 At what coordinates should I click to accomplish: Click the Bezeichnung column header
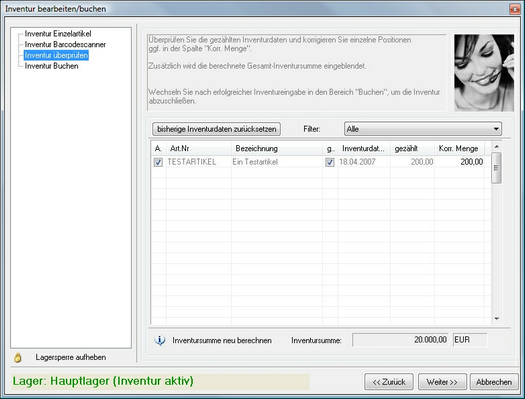point(277,148)
